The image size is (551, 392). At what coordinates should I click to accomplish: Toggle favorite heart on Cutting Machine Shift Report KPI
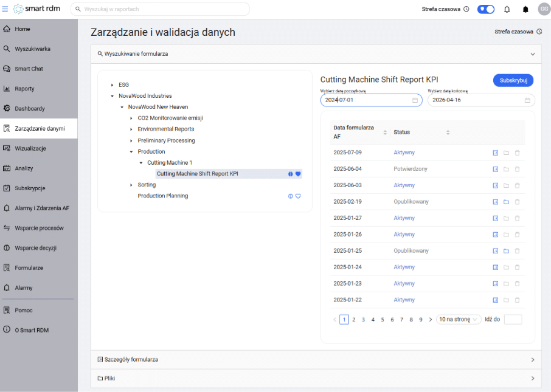click(x=298, y=174)
